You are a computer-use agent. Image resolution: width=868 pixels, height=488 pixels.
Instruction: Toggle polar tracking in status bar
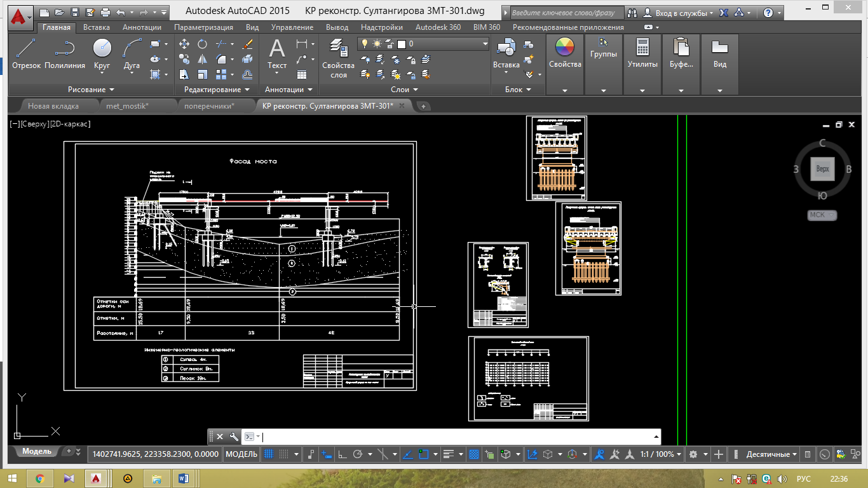coord(357,454)
